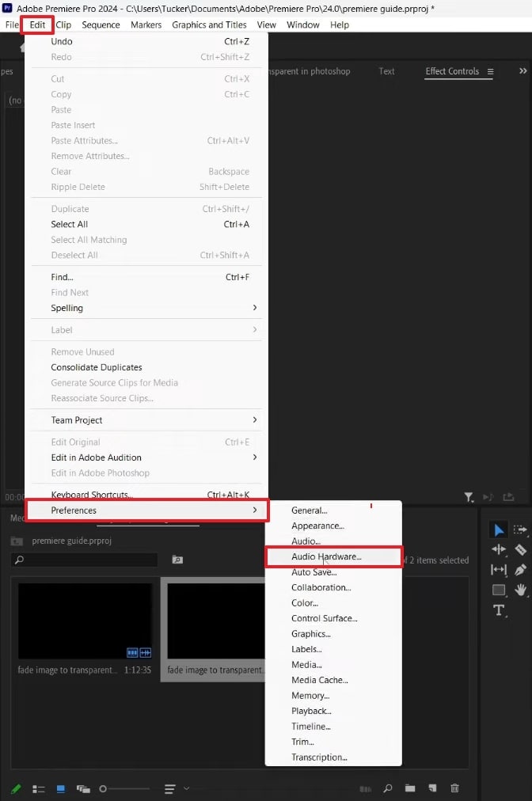Open the filter effects funnel icon
Screen dimensions: 532x801
[x=469, y=497]
